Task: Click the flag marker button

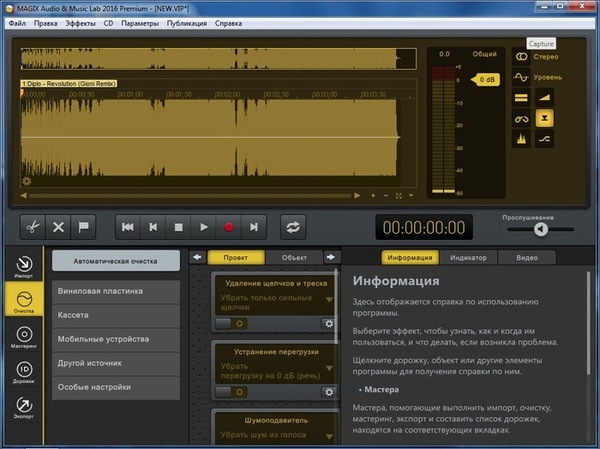Action: pyautogui.click(x=85, y=227)
